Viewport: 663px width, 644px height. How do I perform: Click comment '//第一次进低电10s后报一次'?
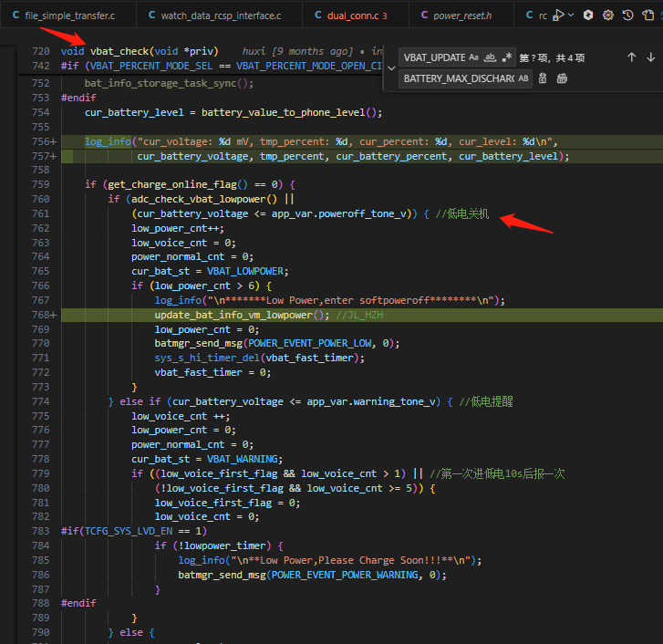497,473
